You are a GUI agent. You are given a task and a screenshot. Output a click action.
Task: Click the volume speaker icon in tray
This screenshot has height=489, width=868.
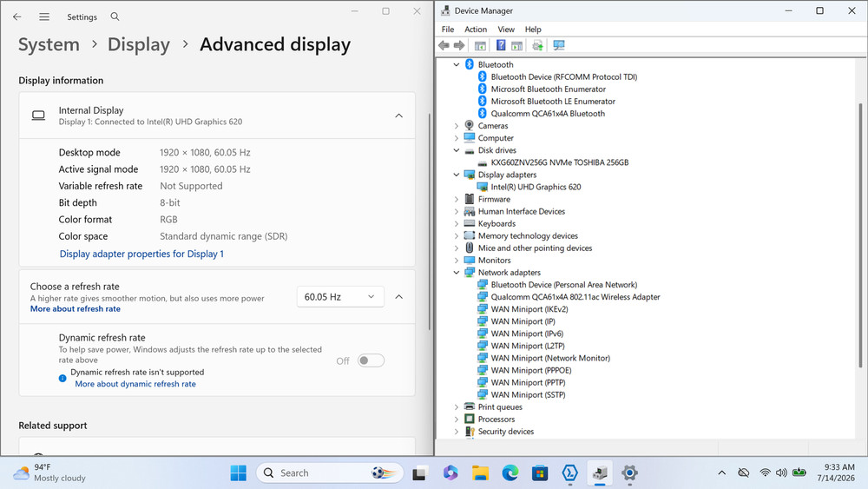coord(781,472)
